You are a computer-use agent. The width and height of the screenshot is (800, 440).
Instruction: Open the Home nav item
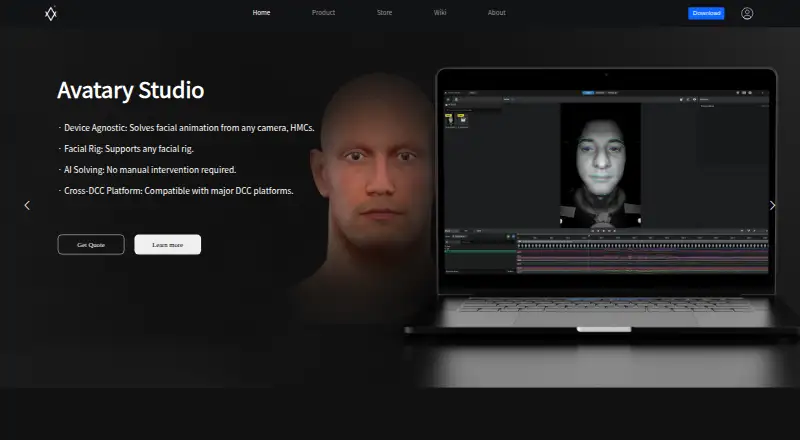(x=261, y=13)
